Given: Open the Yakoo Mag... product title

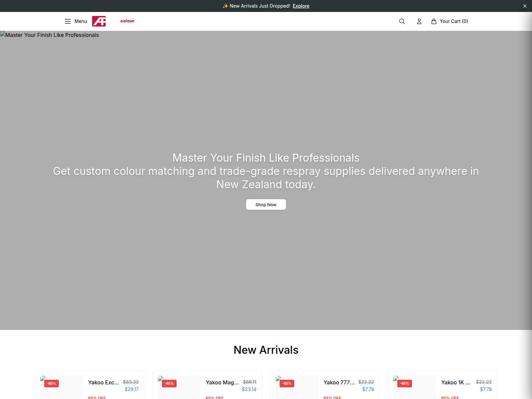Looking at the screenshot, I should [222, 382].
